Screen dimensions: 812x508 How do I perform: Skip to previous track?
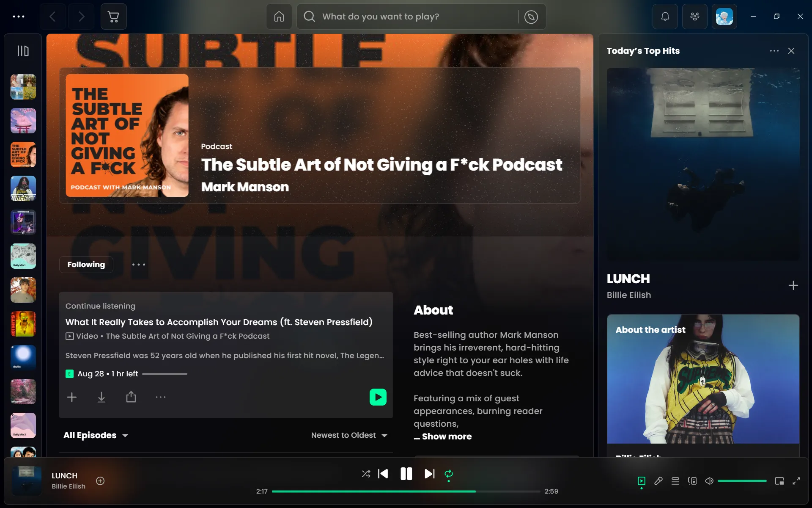383,474
